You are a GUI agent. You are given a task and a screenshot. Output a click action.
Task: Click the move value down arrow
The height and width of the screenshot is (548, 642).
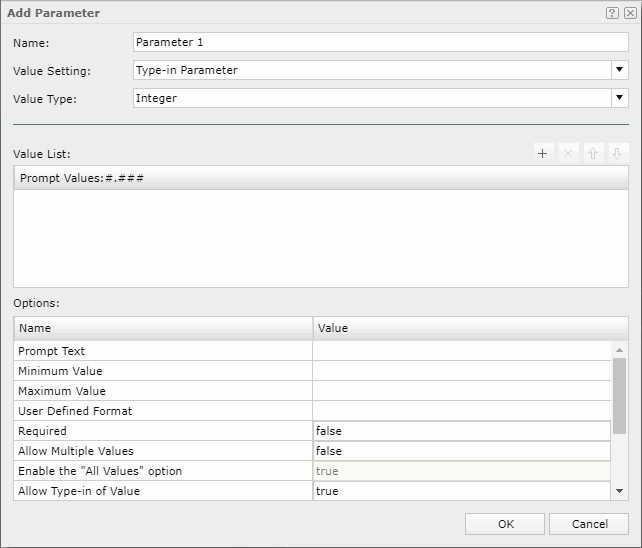(617, 154)
